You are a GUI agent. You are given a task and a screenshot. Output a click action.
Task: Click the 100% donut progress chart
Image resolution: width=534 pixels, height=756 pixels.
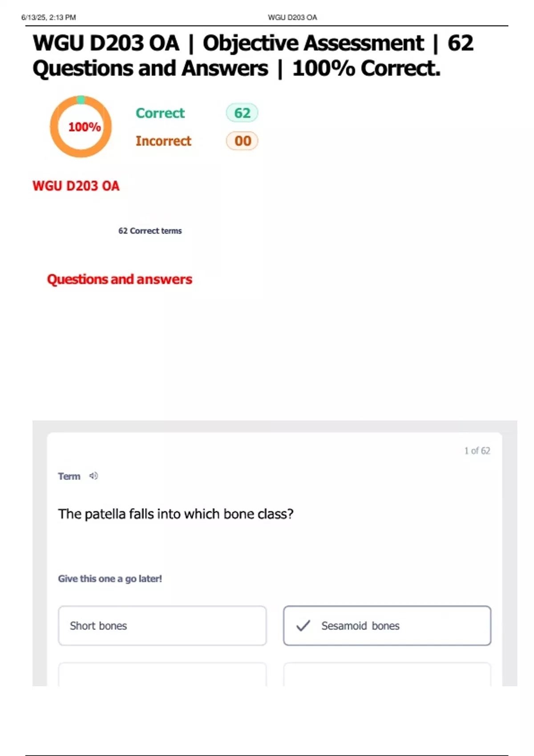coord(81,127)
